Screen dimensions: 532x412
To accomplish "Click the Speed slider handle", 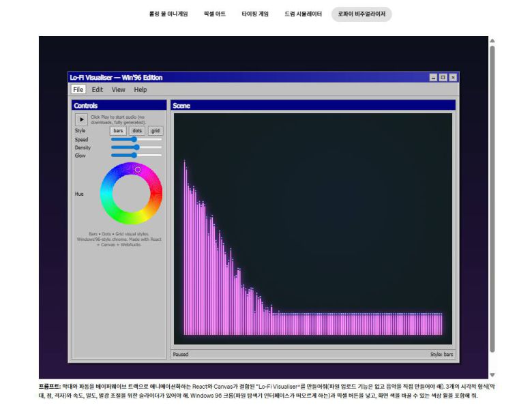I will [x=134, y=139].
